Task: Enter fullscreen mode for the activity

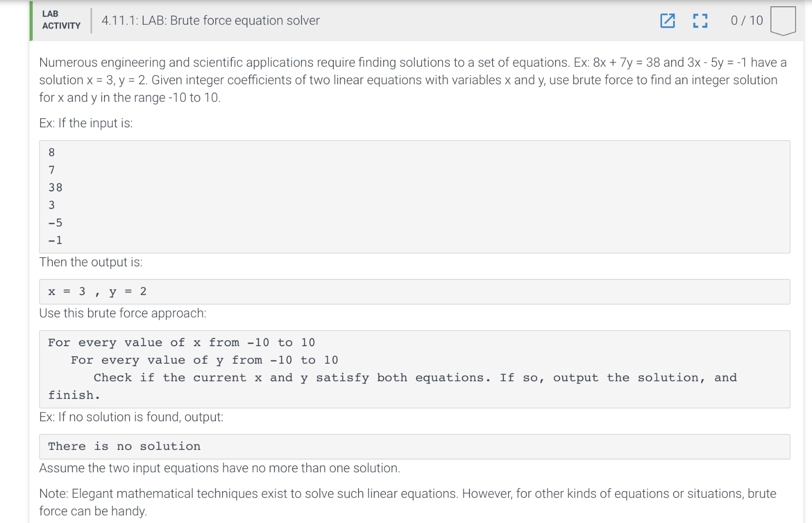Action: coord(700,21)
